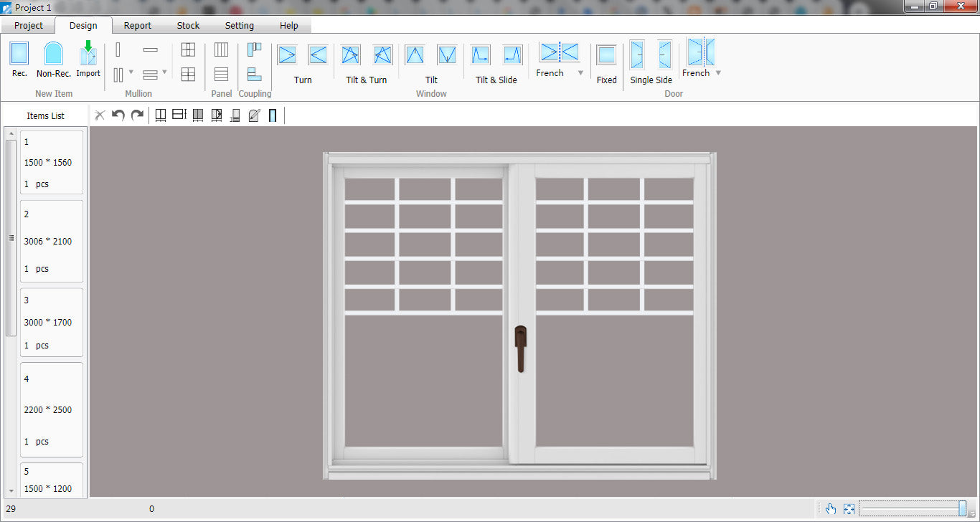The width and height of the screenshot is (980, 522).
Task: Create a Non-Rec. arched item
Action: pyautogui.click(x=53, y=54)
